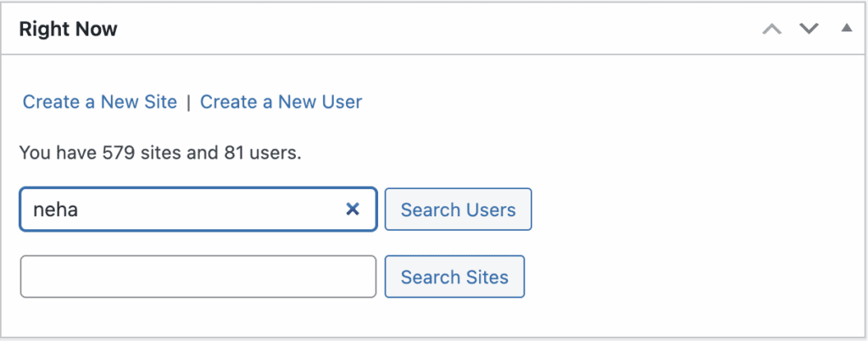868x341 pixels.
Task: Click the blank area right of Search Sites
Action: pos(678,277)
